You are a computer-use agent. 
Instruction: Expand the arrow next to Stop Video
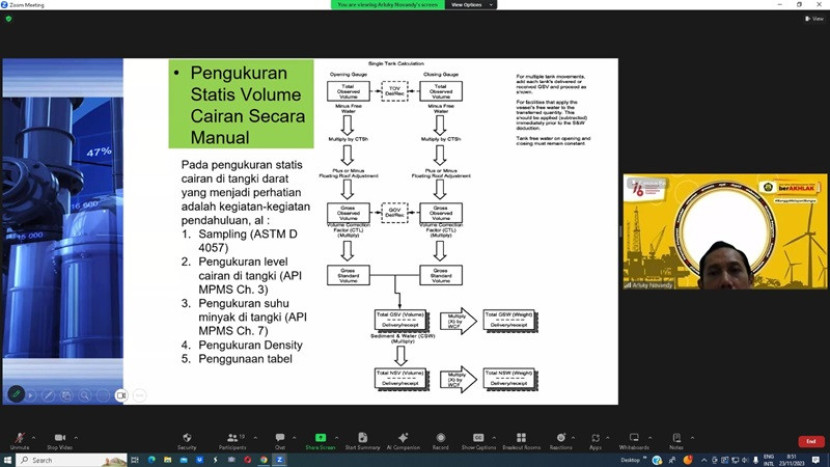(76, 436)
